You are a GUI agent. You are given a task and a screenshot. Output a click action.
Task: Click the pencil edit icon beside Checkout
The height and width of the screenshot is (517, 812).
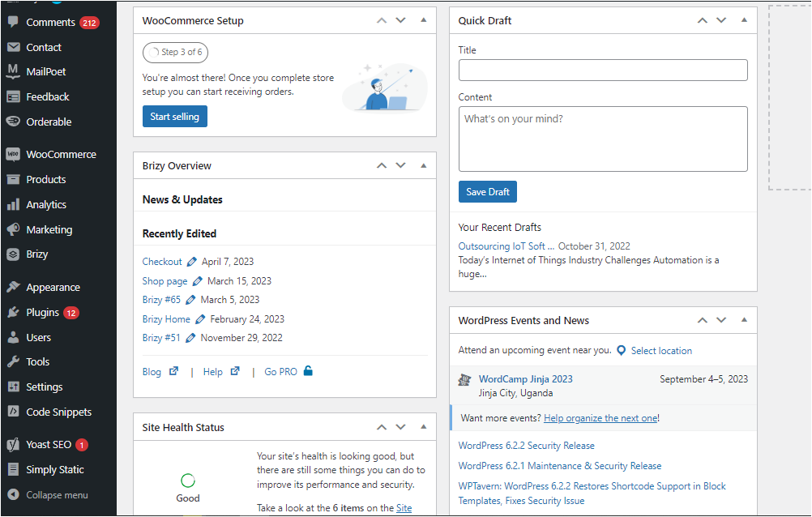(x=191, y=262)
